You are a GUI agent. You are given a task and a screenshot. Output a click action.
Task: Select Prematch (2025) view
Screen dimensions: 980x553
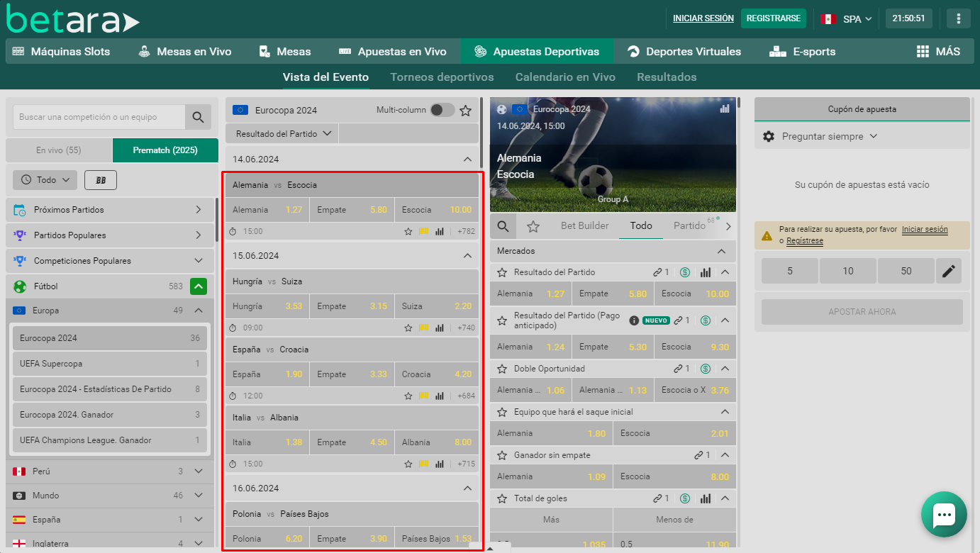(165, 150)
